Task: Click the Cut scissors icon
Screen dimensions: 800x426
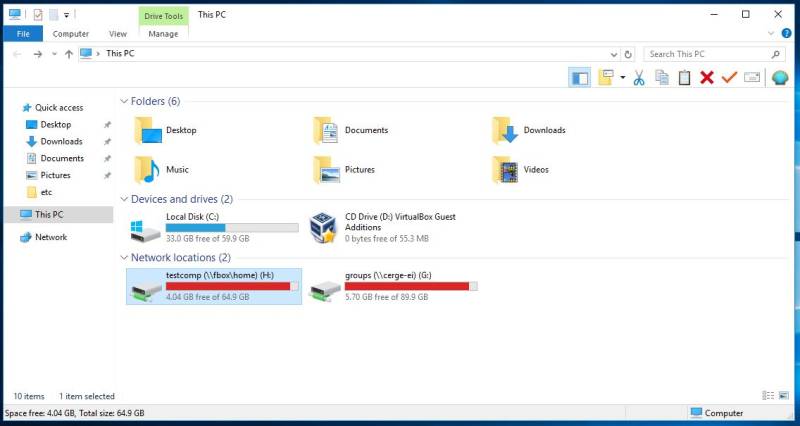Action: point(638,78)
